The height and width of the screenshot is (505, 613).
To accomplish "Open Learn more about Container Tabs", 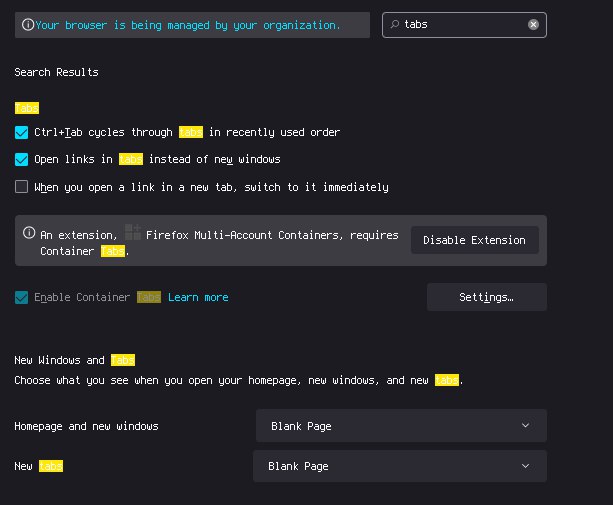I will (198, 297).
